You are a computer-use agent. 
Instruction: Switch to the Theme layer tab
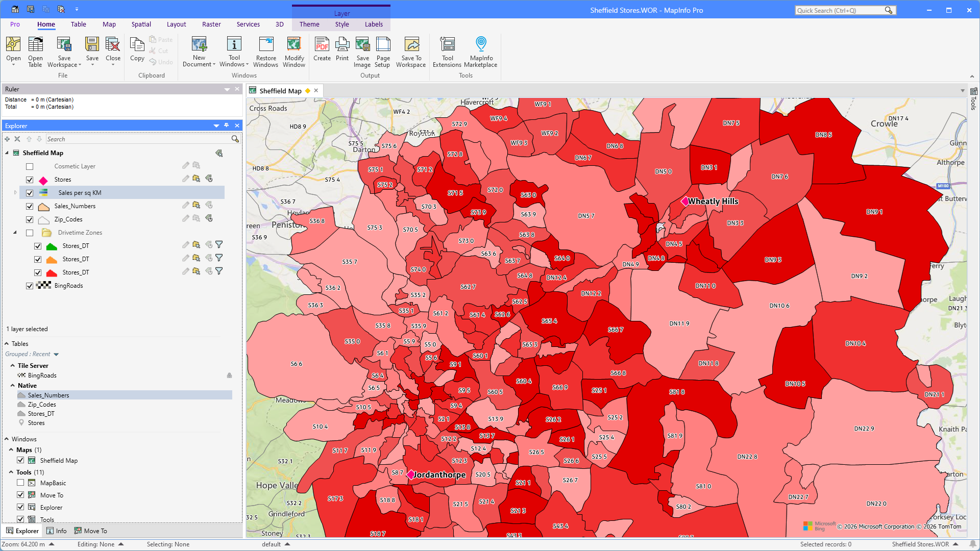coord(309,24)
